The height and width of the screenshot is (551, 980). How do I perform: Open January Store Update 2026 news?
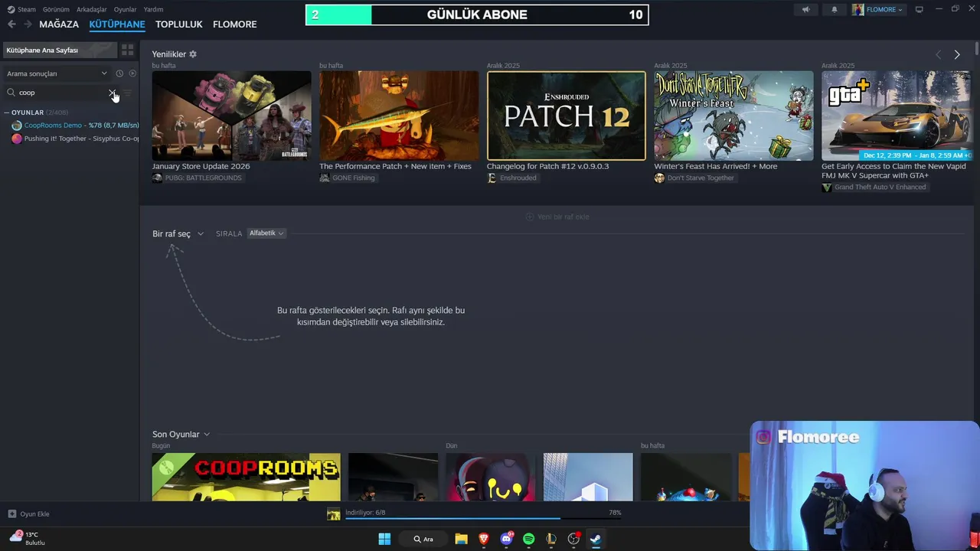[231, 116]
